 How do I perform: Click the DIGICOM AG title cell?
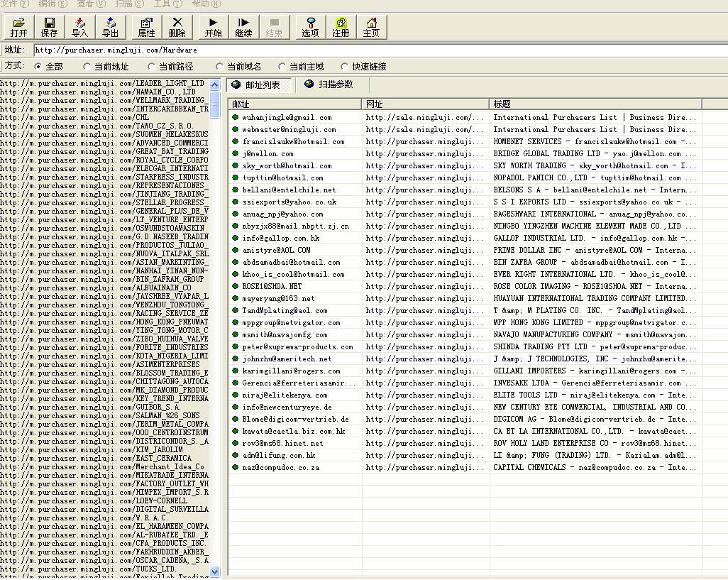tap(595, 420)
